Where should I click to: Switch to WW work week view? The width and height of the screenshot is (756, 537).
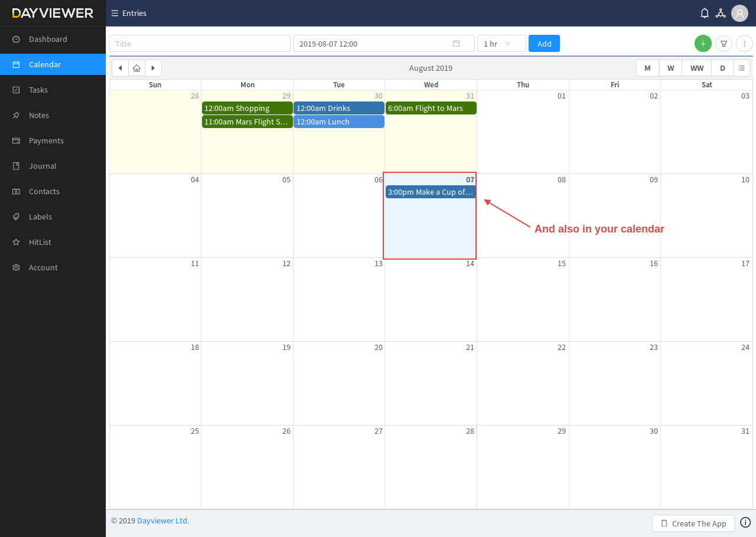(x=697, y=68)
